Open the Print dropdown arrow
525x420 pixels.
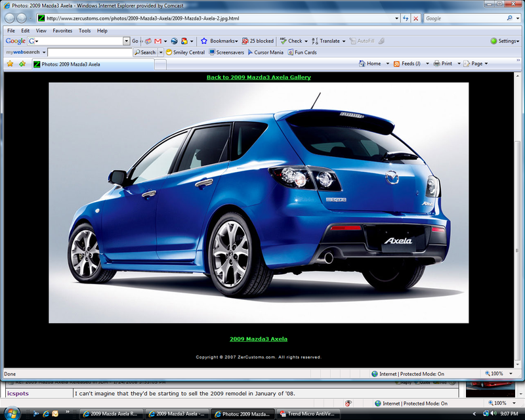pos(459,64)
